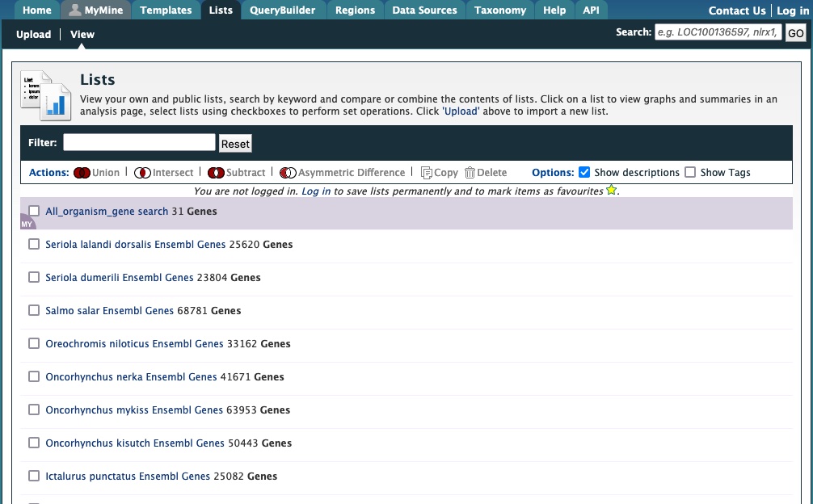Click the Intersect action label

coord(173,173)
